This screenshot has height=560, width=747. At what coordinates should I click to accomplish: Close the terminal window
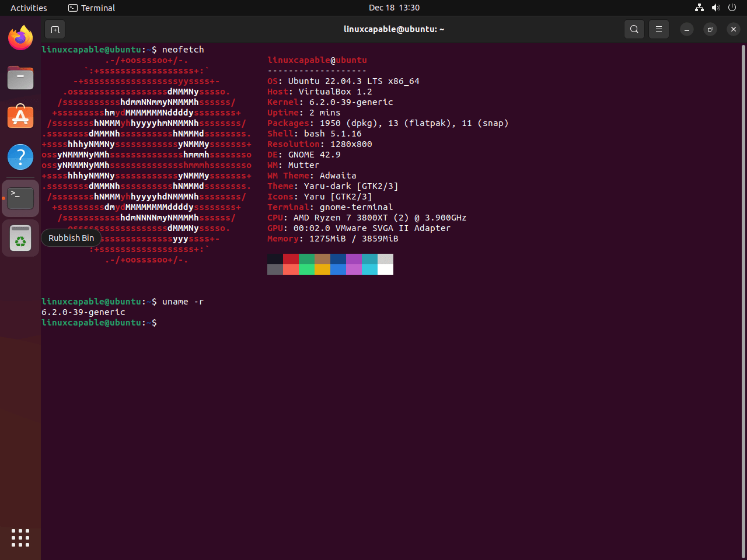pyautogui.click(x=734, y=29)
